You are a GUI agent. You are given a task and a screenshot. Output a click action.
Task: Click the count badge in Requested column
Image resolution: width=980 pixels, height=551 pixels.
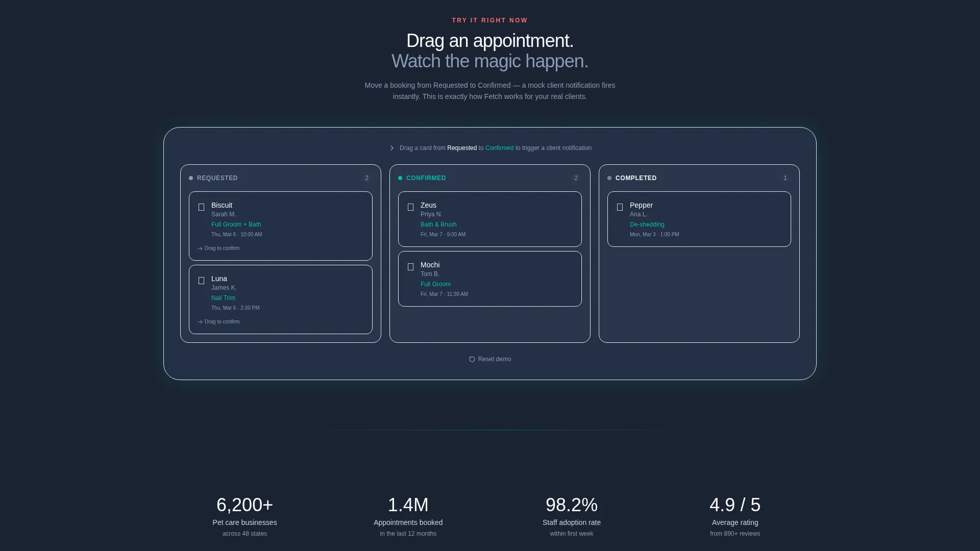pyautogui.click(x=366, y=178)
